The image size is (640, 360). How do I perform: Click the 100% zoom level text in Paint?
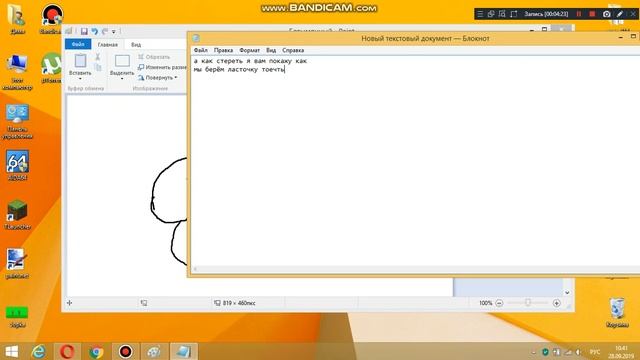485,303
